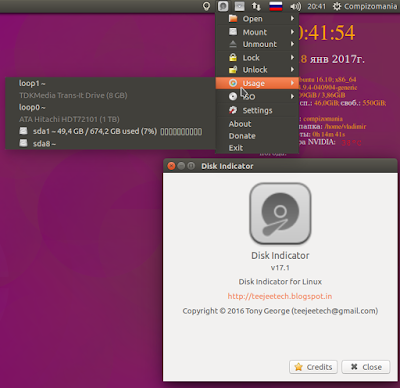This screenshot has width=400, height=388.
Task: Click TDKMedia Trans-It Drive (8 GB) header
Action: (x=73, y=95)
